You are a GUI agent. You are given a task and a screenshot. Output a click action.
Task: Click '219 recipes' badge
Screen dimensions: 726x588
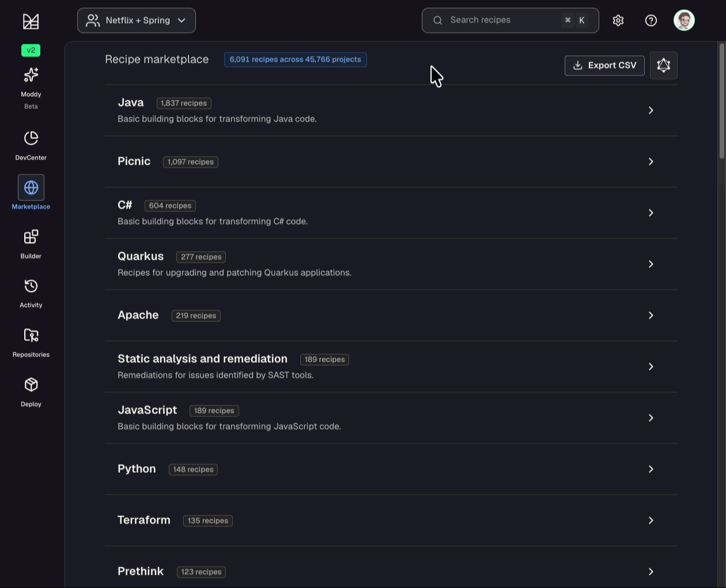pyautogui.click(x=196, y=316)
